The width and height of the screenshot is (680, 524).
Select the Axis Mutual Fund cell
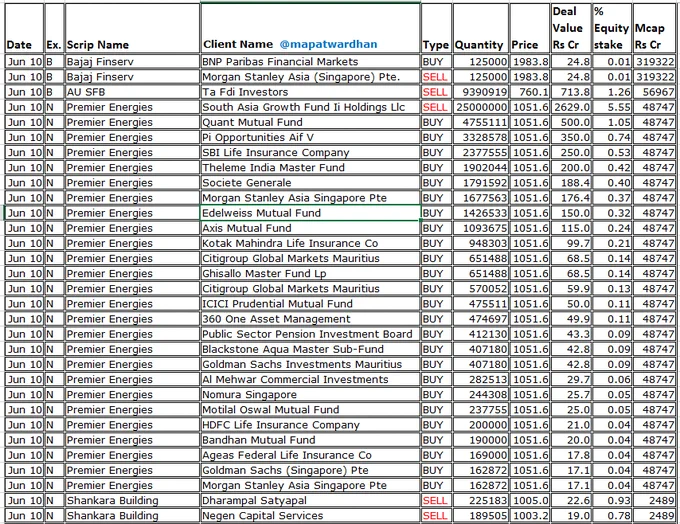point(311,228)
